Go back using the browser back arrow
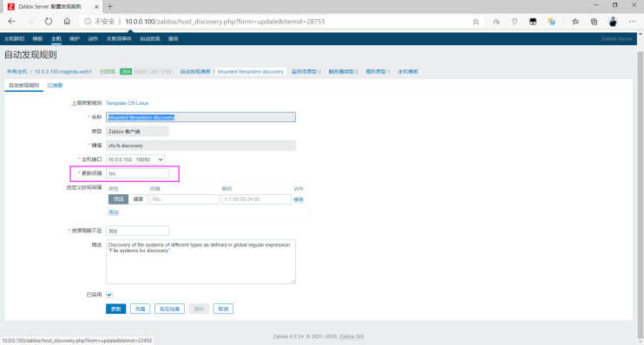Viewport: 644px width, 345px height. 11,22
